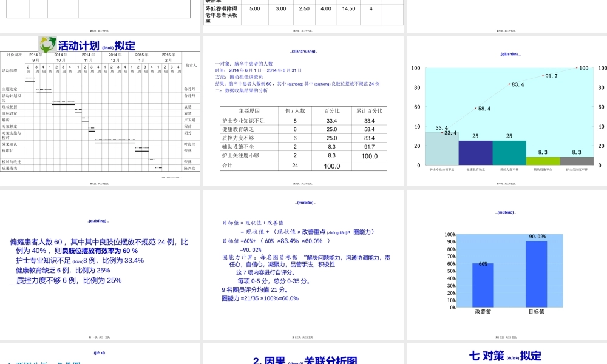Click the 活动计划拟定 slide title

[97, 45]
